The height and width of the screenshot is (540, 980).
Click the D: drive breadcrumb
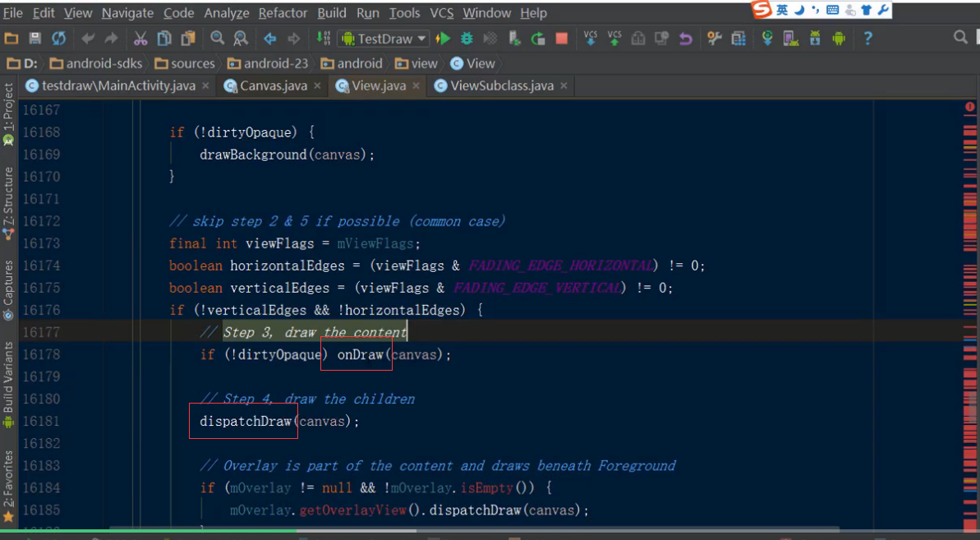click(x=22, y=63)
